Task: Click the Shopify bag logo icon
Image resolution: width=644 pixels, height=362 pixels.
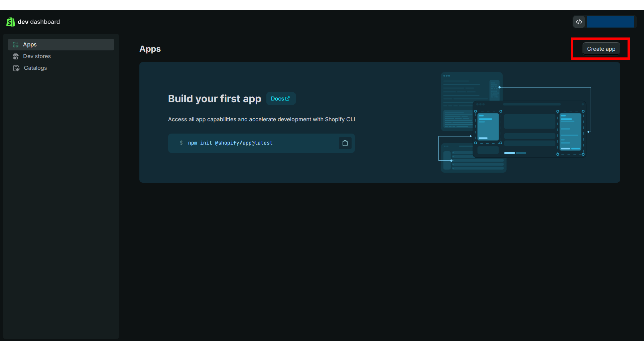Action: [x=11, y=22]
